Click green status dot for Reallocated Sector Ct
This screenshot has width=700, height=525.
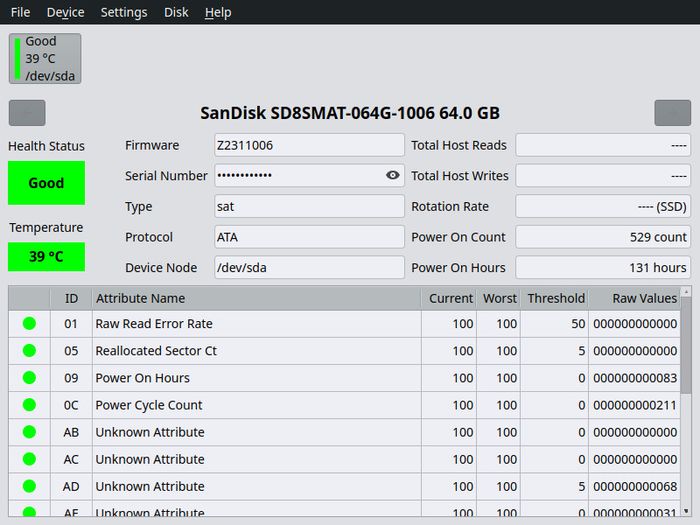click(x=29, y=351)
